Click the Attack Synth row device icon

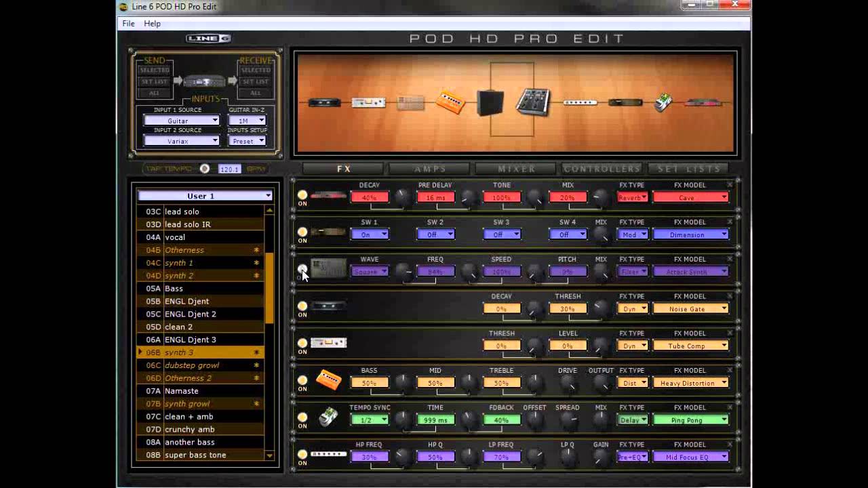tap(328, 268)
